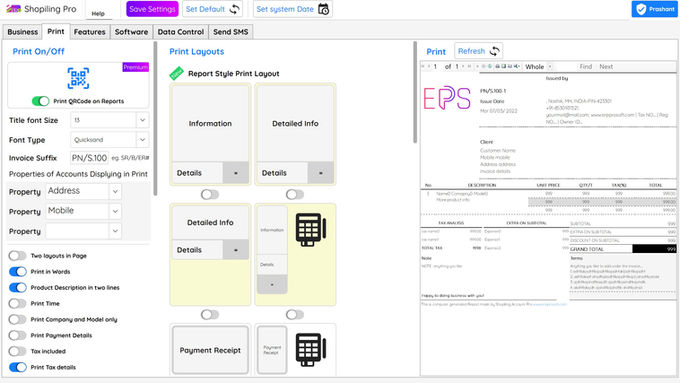Click Next in the report viewer toolbar

click(606, 66)
